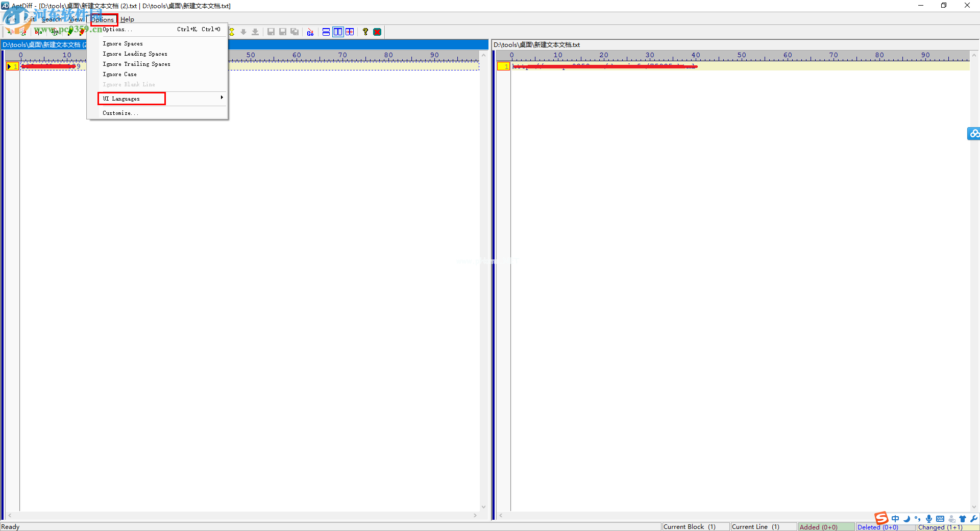Viewport: 980px width, 531px height.
Task: Click the Sogou punctuation mode icon
Action: point(918,519)
